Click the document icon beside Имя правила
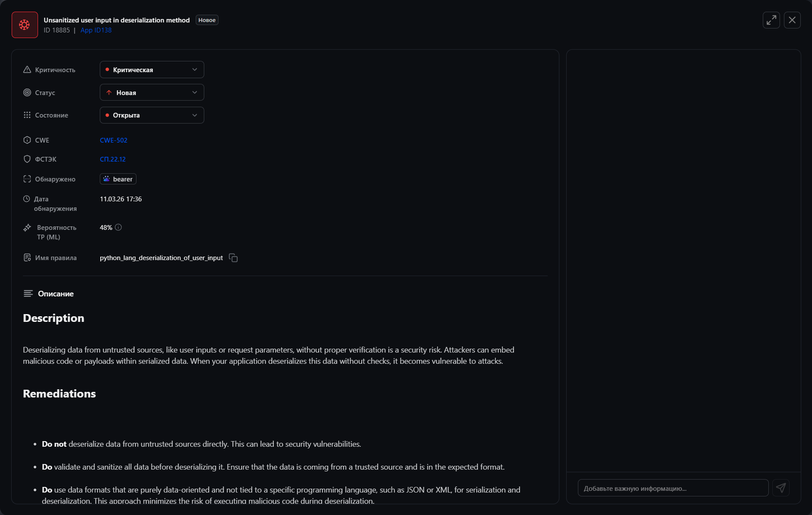 pos(27,257)
